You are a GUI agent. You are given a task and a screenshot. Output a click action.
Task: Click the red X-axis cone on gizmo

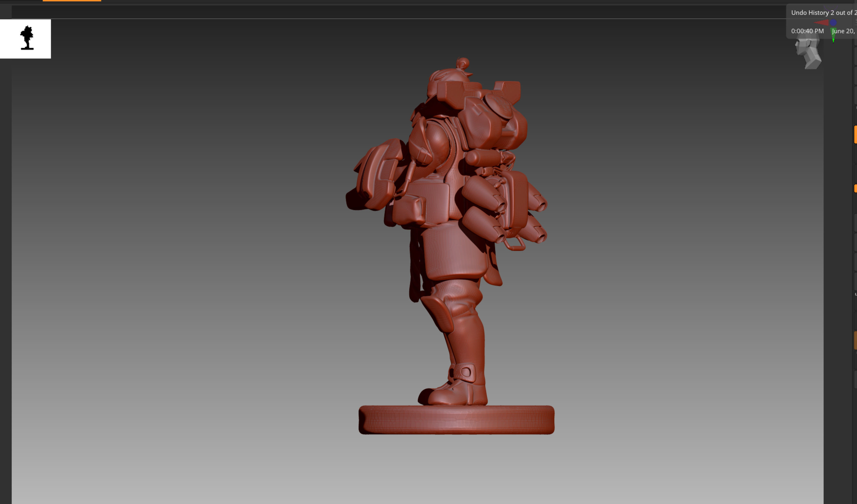[821, 23]
